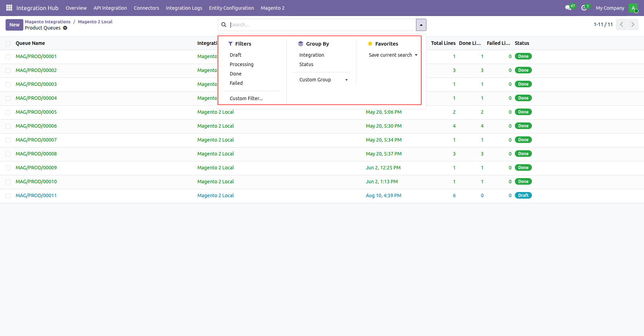This screenshot has height=336, width=644.
Task: Go to Magento 2 Local breadcrumb
Action: (x=95, y=22)
